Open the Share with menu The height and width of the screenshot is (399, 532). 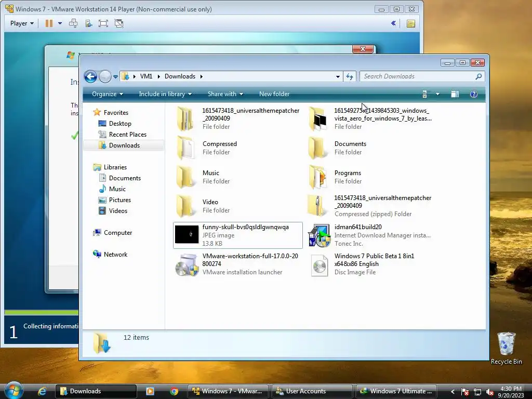click(225, 94)
